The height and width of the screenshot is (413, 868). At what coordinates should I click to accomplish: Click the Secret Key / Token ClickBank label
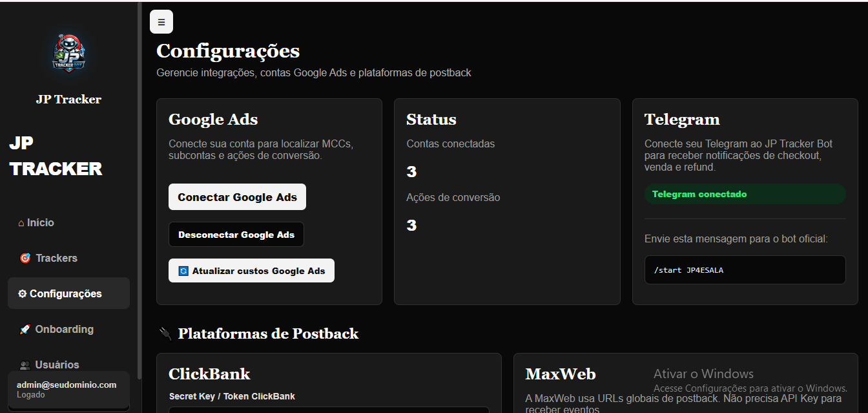pos(232,396)
